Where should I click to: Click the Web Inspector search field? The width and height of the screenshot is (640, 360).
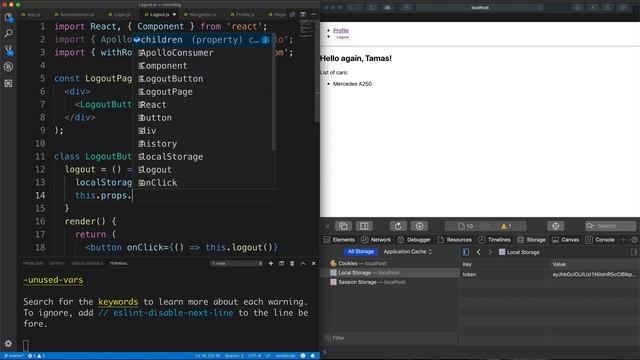[610, 226]
